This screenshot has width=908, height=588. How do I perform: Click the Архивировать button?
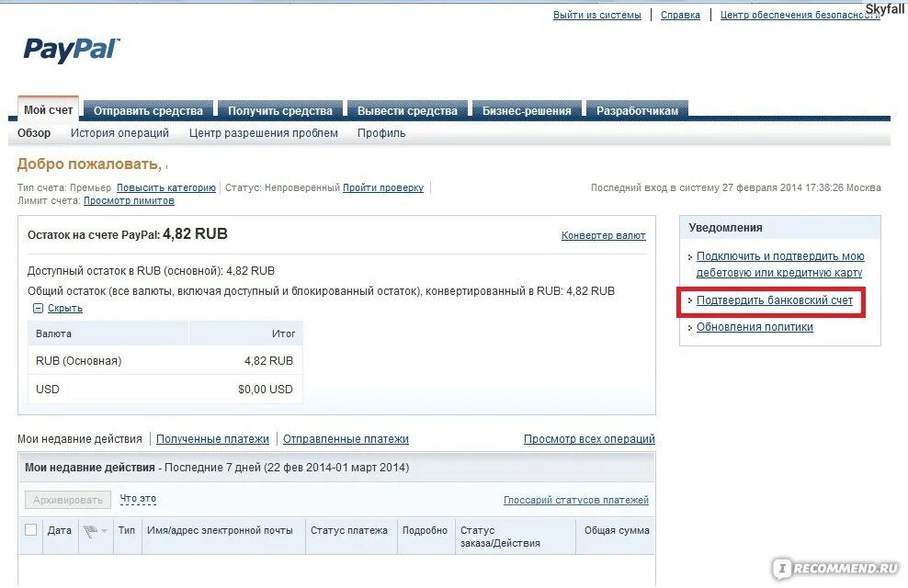click(68, 500)
